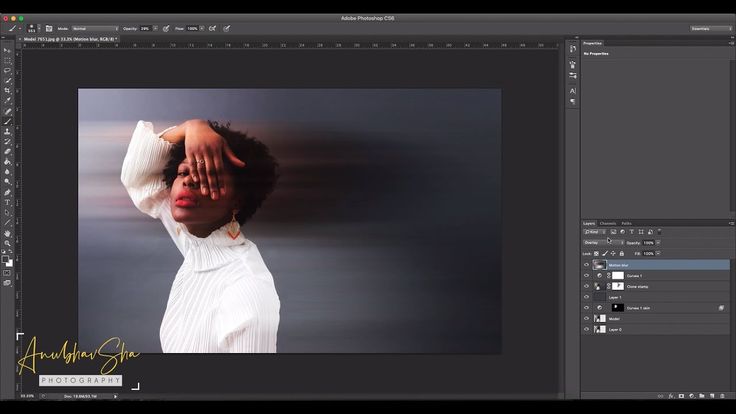The image size is (736, 414).
Task: Open the Essentials workspace dropdown
Action: point(711,29)
